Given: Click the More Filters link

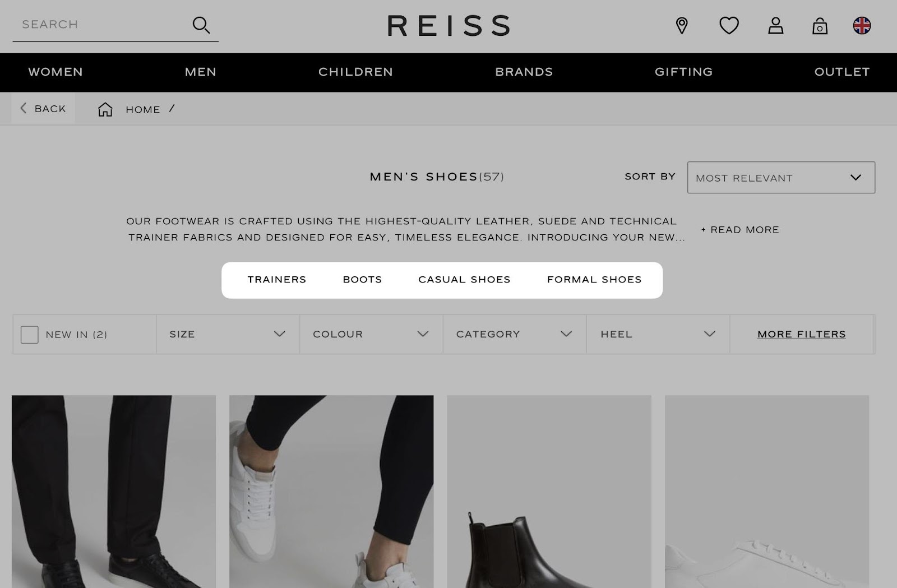Looking at the screenshot, I should coord(802,334).
